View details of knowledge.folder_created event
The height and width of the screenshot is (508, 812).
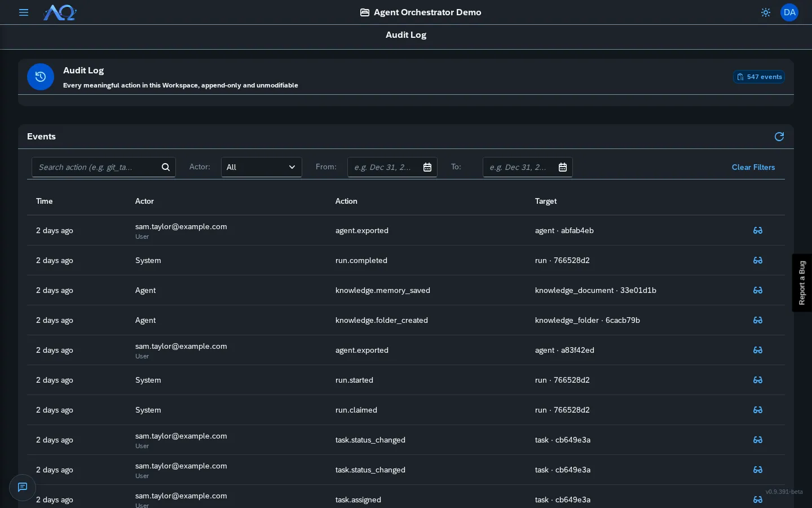coord(758,320)
